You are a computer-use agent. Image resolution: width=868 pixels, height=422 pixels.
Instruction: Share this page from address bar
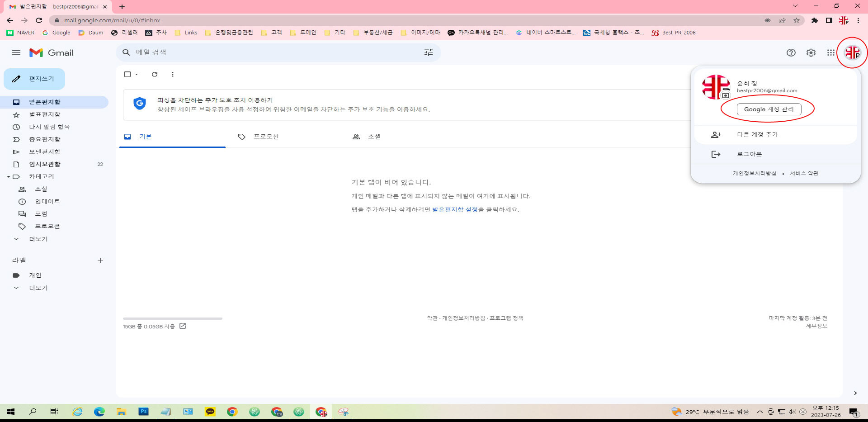click(782, 20)
